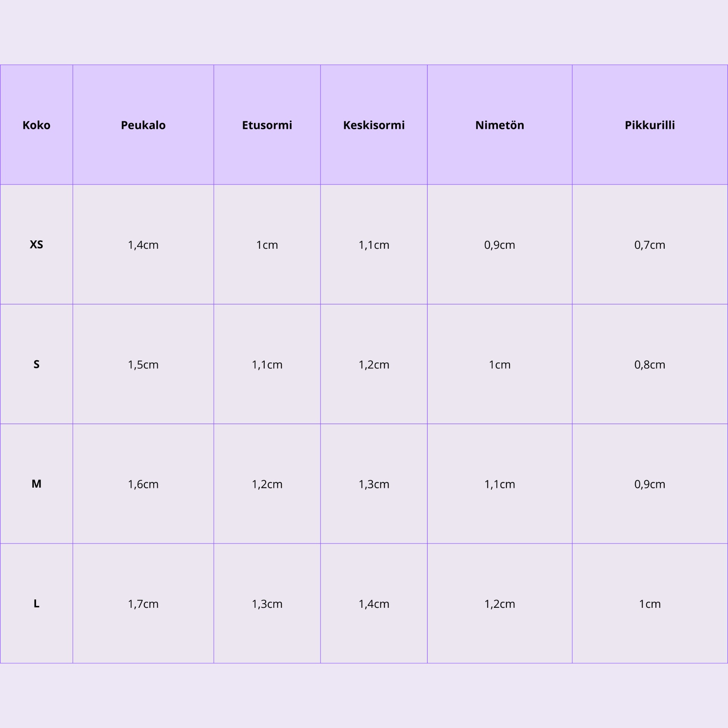Viewport: 728px width, 728px height.
Task: Select the Keskisormi column header
Action: tap(374, 125)
